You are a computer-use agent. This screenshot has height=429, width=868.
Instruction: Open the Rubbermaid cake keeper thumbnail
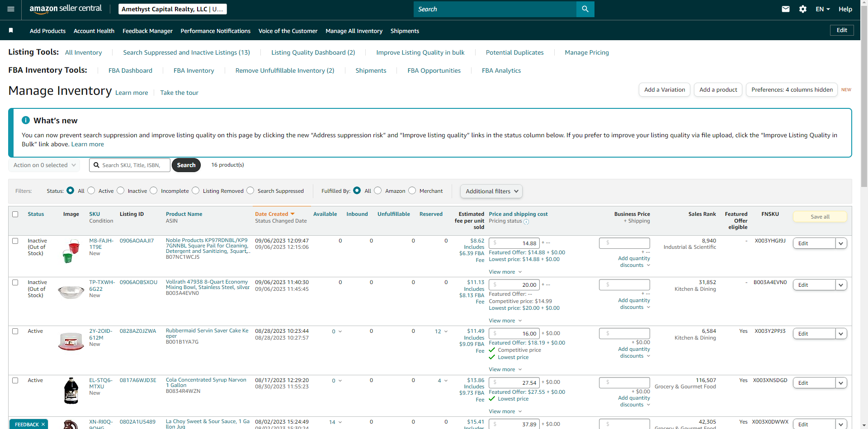pyautogui.click(x=71, y=341)
